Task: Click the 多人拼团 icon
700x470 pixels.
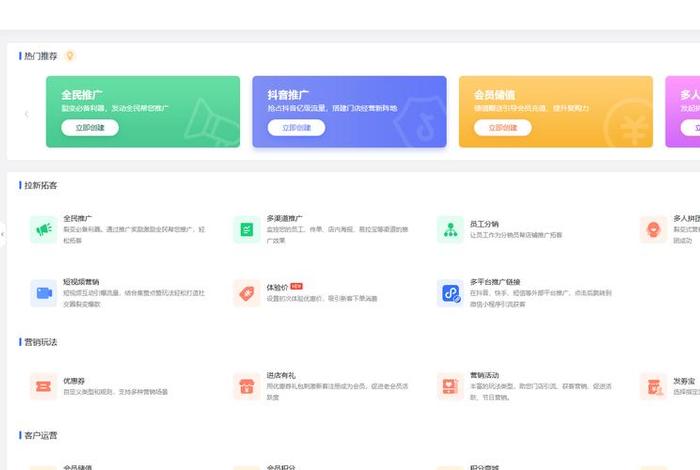Action: [x=653, y=229]
